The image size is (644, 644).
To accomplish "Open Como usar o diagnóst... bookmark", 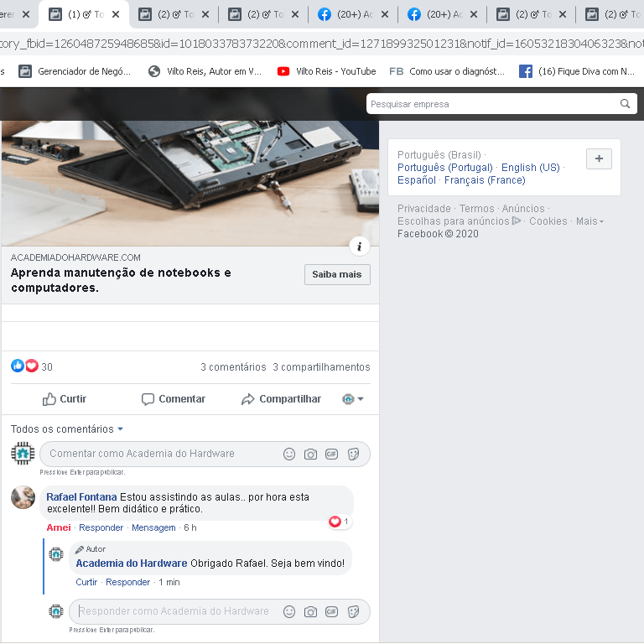I will point(447,71).
